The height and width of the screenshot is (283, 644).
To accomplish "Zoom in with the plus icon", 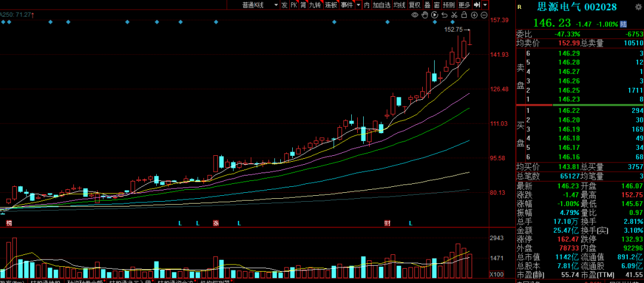I will [x=473, y=15].
